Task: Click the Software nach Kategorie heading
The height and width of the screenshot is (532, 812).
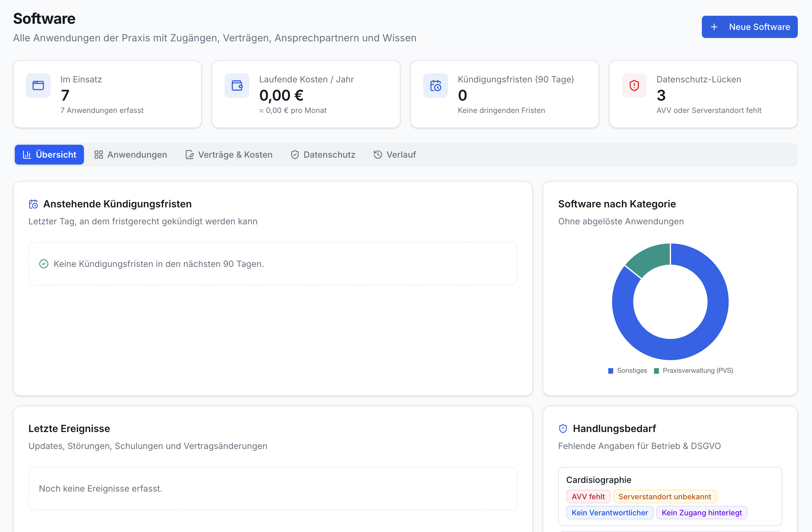Action: point(617,204)
